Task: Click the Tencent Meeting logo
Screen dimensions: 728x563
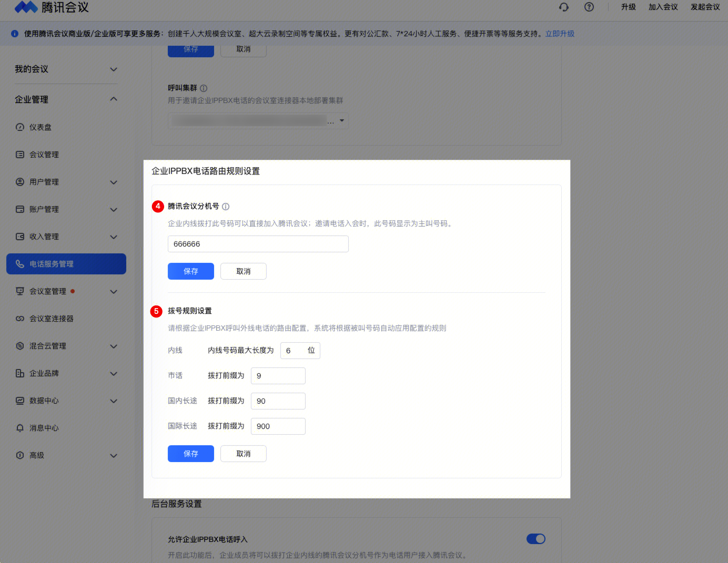Action: point(52,7)
